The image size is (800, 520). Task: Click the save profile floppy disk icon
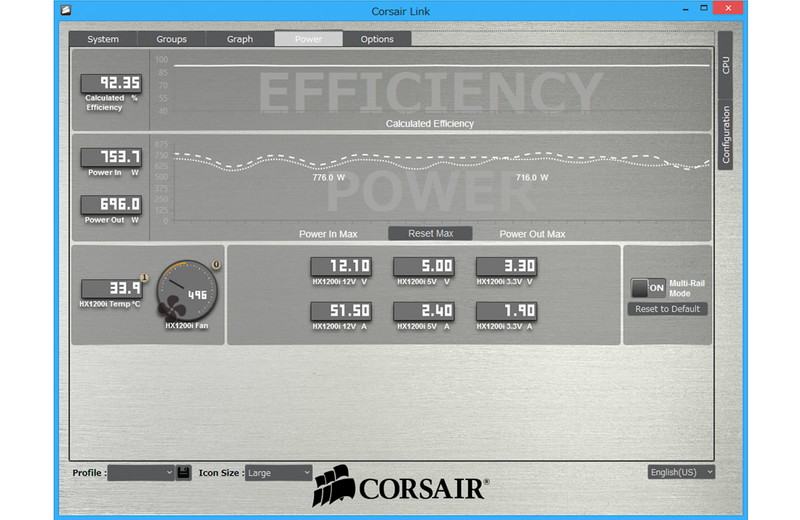(184, 473)
